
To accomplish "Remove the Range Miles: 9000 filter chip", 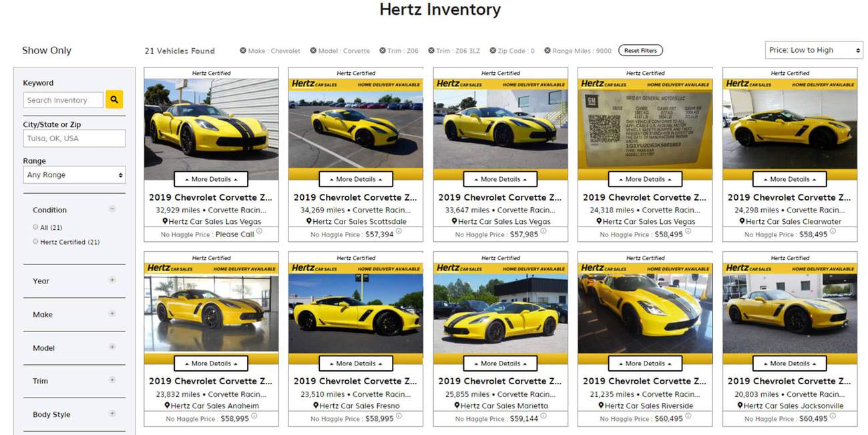I will (548, 51).
